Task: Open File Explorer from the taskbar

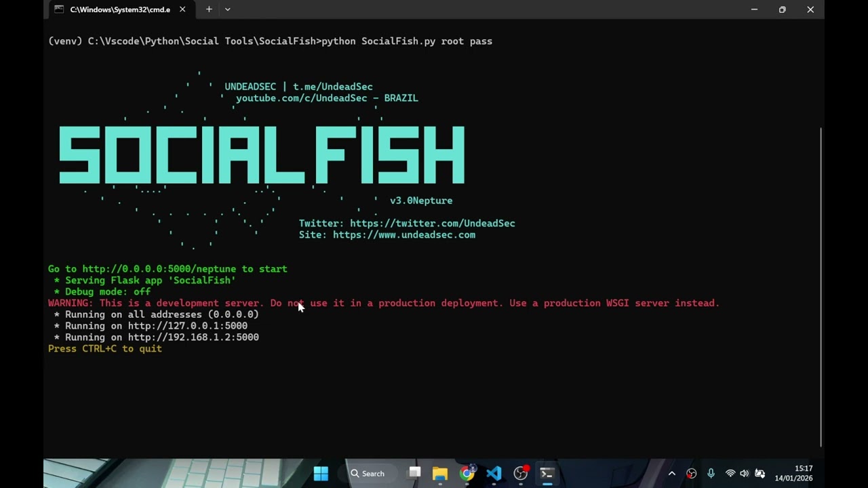Action: point(440,473)
